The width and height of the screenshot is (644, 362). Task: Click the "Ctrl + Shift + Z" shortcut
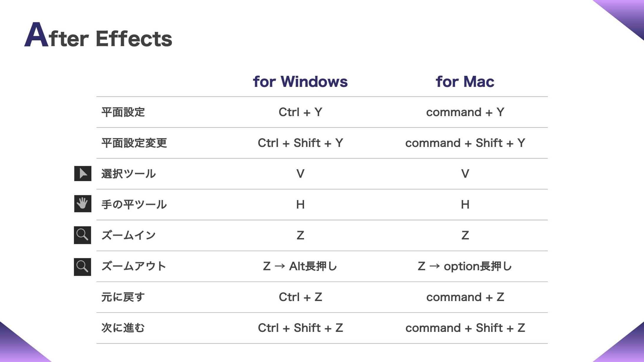(x=300, y=328)
